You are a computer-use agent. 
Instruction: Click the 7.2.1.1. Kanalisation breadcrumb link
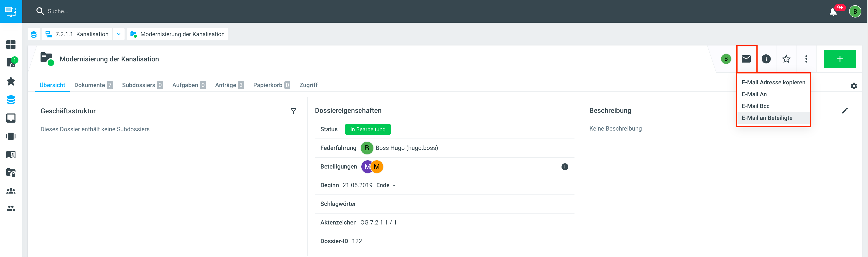(82, 34)
